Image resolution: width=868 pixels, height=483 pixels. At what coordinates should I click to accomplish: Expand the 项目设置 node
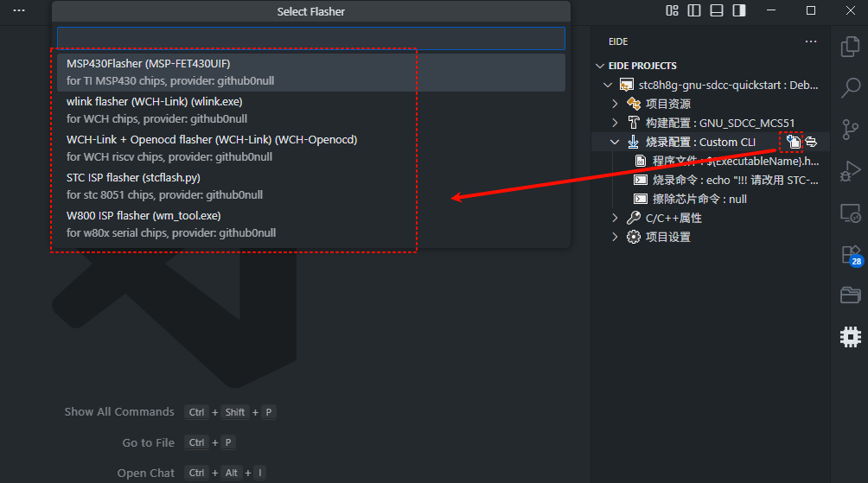[x=615, y=237]
